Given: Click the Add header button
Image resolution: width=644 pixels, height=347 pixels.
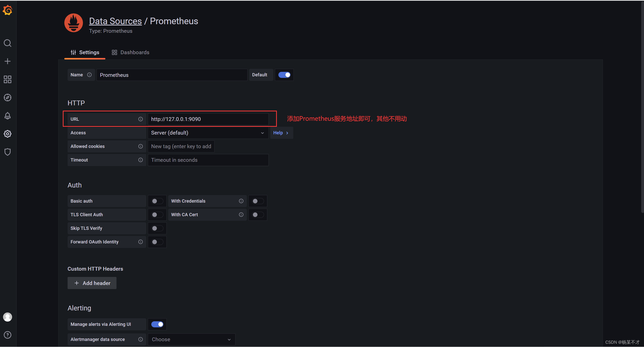Looking at the screenshot, I should click(x=91, y=283).
